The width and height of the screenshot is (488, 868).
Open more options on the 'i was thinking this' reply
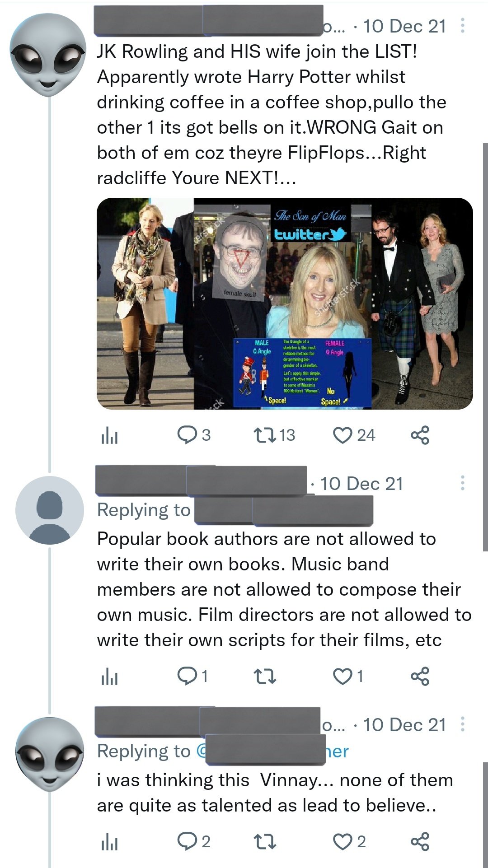[x=462, y=724]
